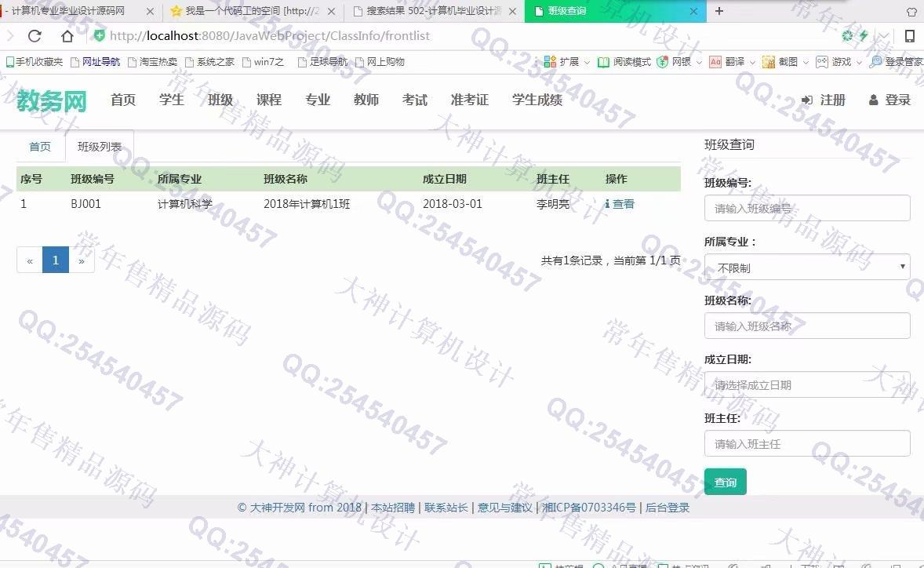Open the 系统之家 bookmark
This screenshot has width=924, height=568.
[209, 62]
